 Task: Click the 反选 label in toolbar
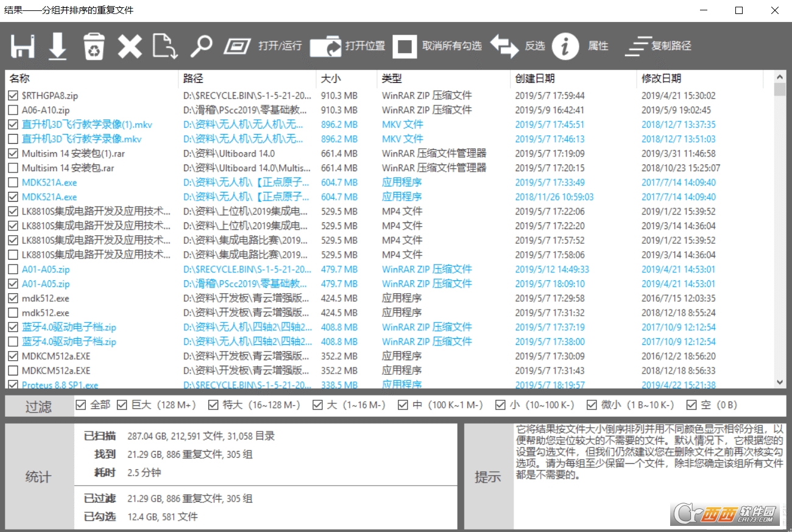(535, 46)
